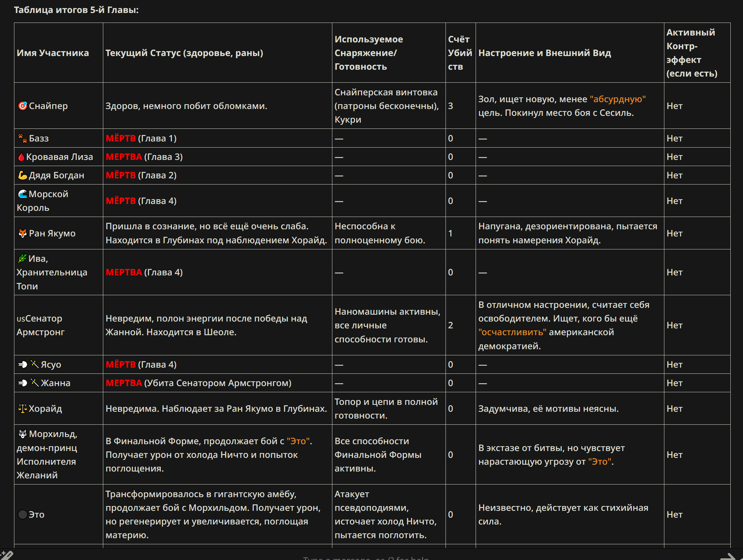Click the target emoji beside Снайпер
This screenshot has height=560, width=743.
coord(23,106)
